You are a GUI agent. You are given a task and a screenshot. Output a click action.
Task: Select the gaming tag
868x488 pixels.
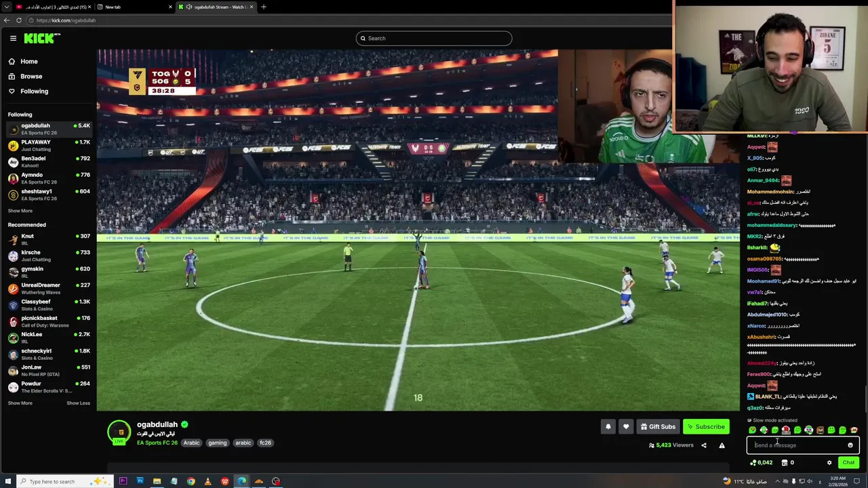coord(218,443)
